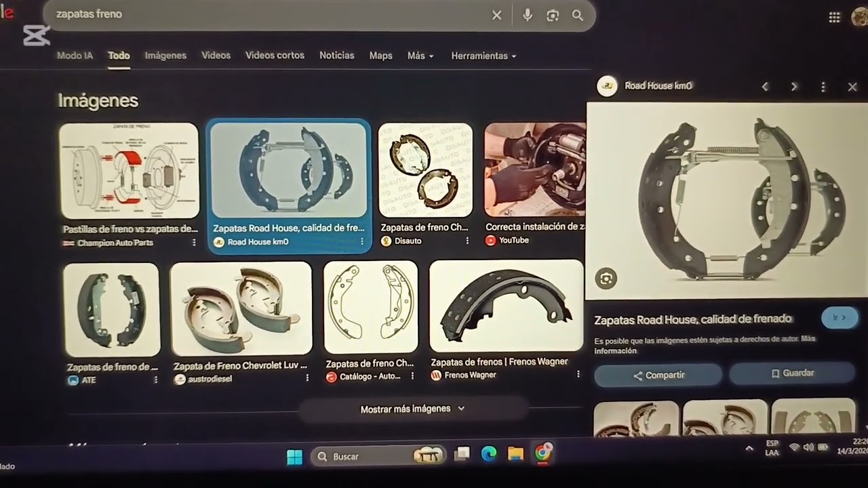
Task: Open the Disauto result three-dot menu
Action: click(467, 241)
